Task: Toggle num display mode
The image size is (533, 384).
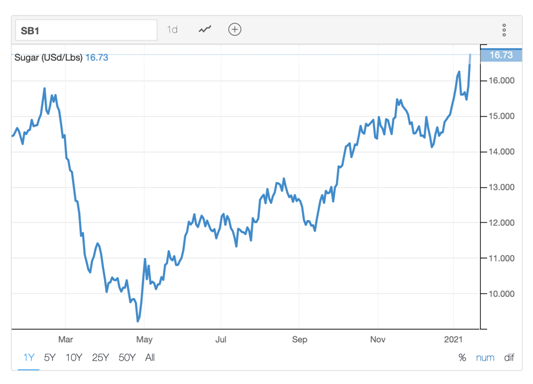Action: point(485,358)
